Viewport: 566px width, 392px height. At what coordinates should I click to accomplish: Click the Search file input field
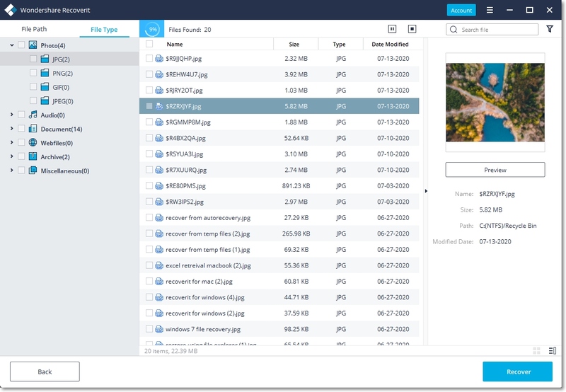point(492,30)
